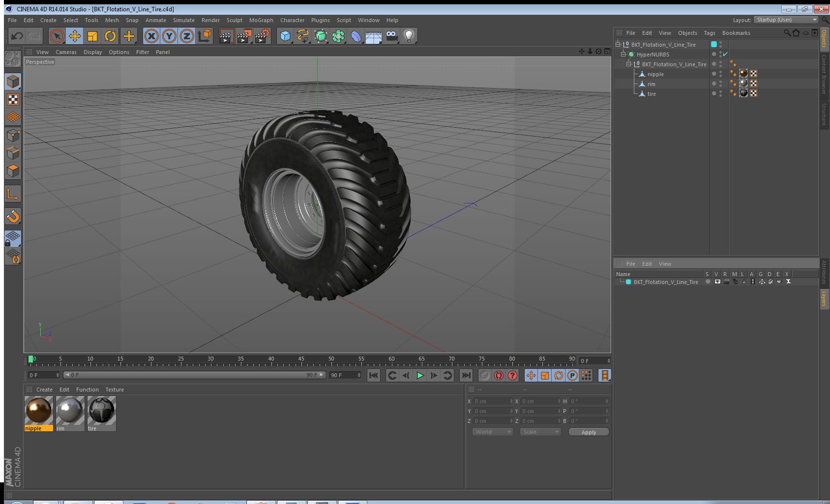Select the nipple object in tree
830x504 pixels.
coord(655,74)
